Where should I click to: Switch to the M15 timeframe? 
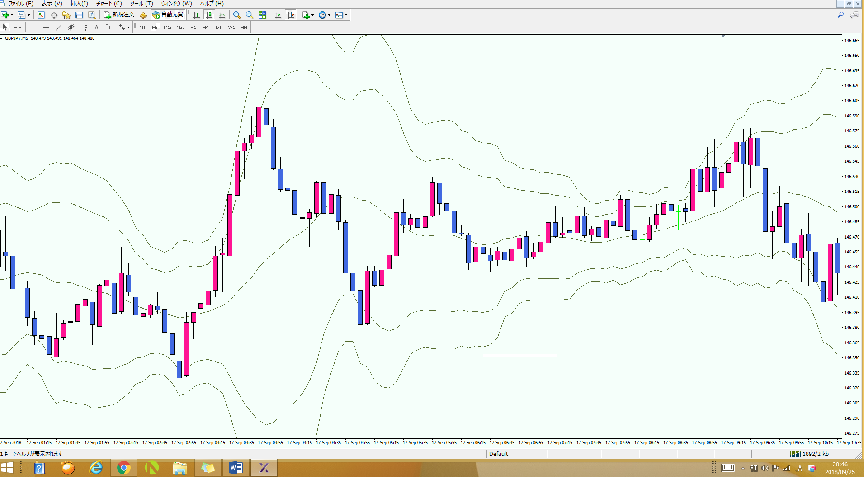[x=168, y=28]
